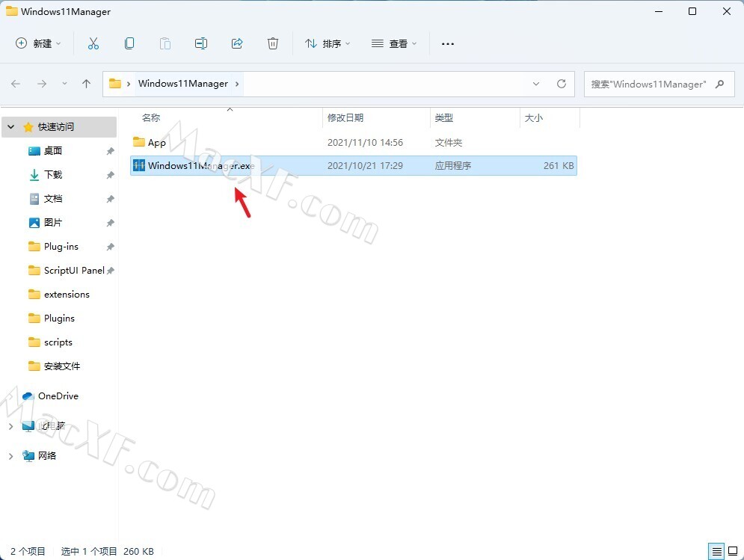Open Plug-ins folder in sidebar
This screenshot has height=560, width=744.
[x=61, y=246]
